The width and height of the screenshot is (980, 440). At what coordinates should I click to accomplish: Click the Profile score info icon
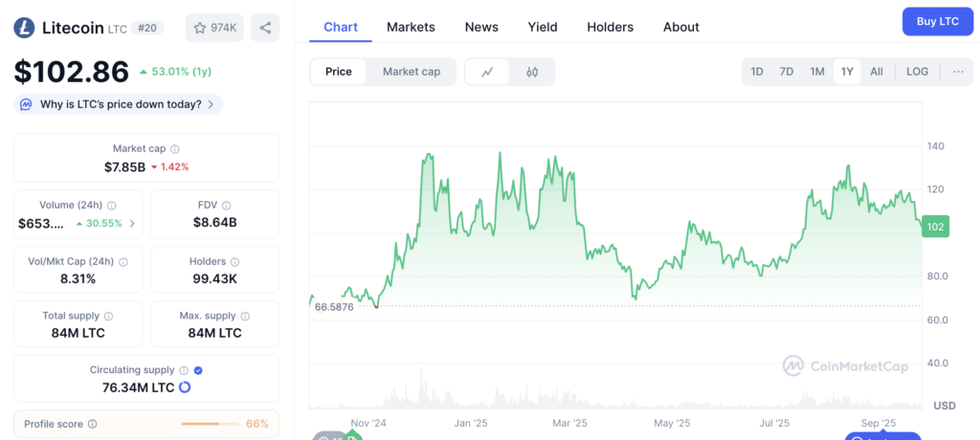point(93,425)
